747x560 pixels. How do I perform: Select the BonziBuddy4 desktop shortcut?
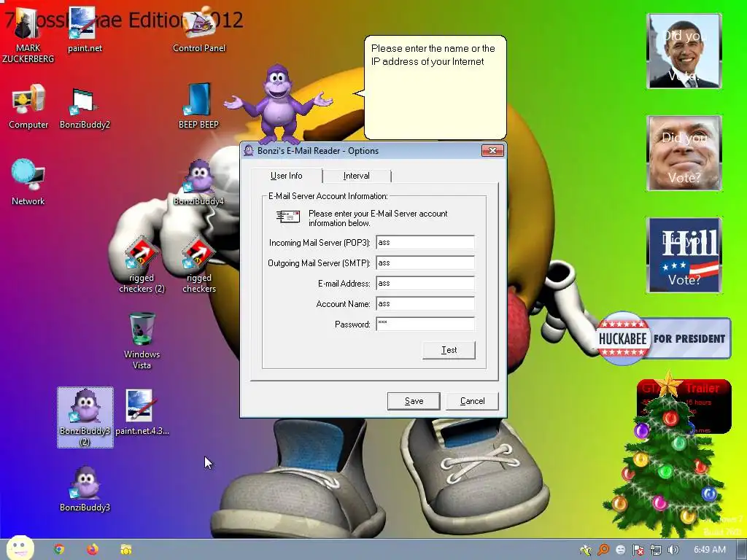[x=198, y=183]
